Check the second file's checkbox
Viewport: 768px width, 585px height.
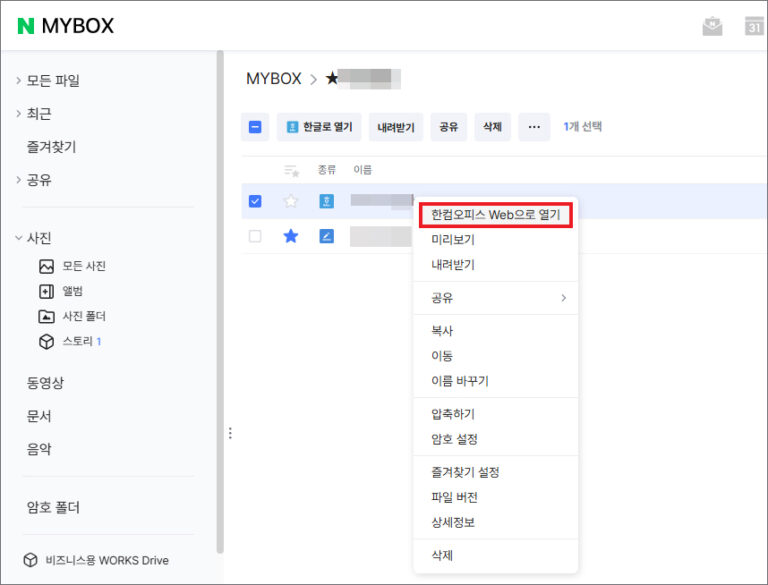click(255, 236)
